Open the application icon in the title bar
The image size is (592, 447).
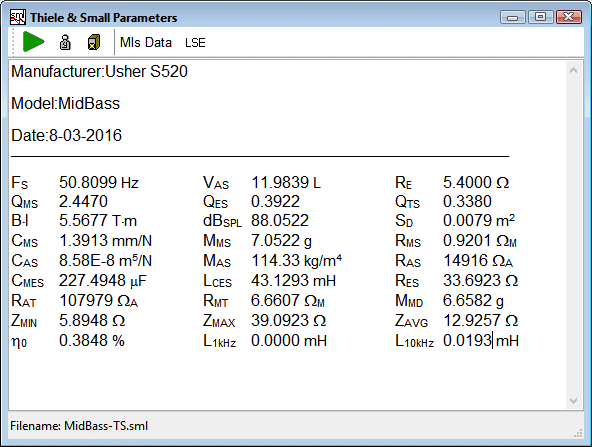[17, 17]
